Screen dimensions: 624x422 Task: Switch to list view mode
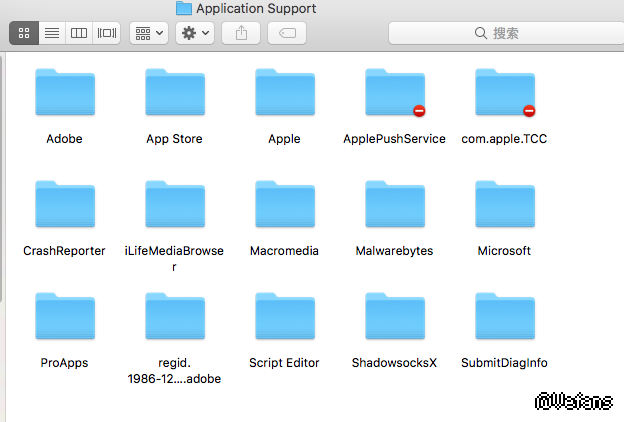tap(51, 33)
